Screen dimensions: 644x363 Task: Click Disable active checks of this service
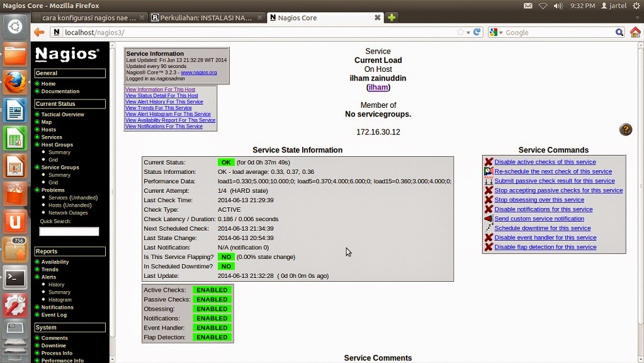pyautogui.click(x=545, y=162)
